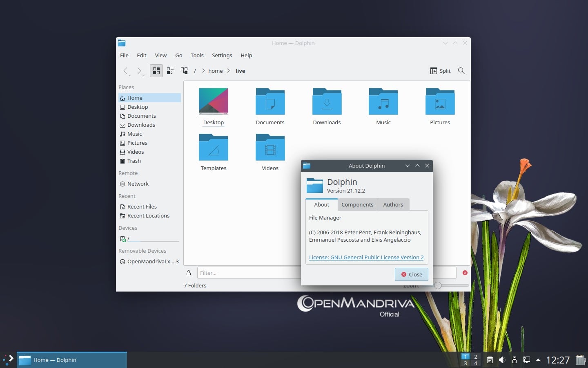Toggle the search bar with the magnifier

point(461,71)
